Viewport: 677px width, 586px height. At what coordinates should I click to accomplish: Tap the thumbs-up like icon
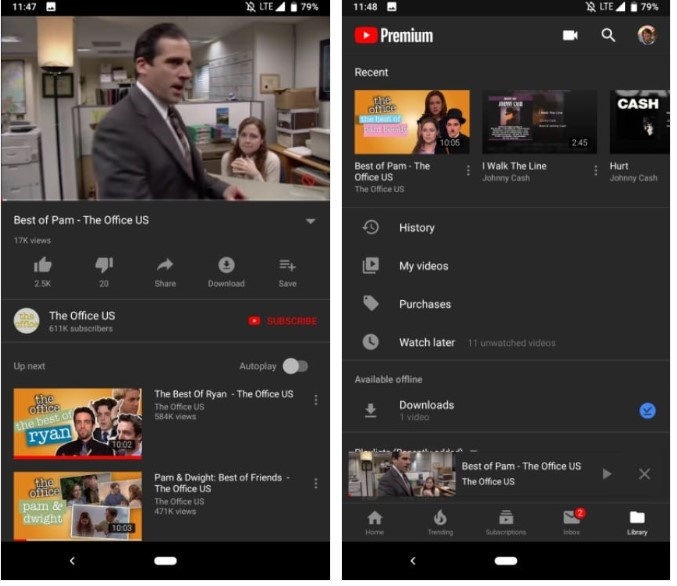click(x=43, y=266)
